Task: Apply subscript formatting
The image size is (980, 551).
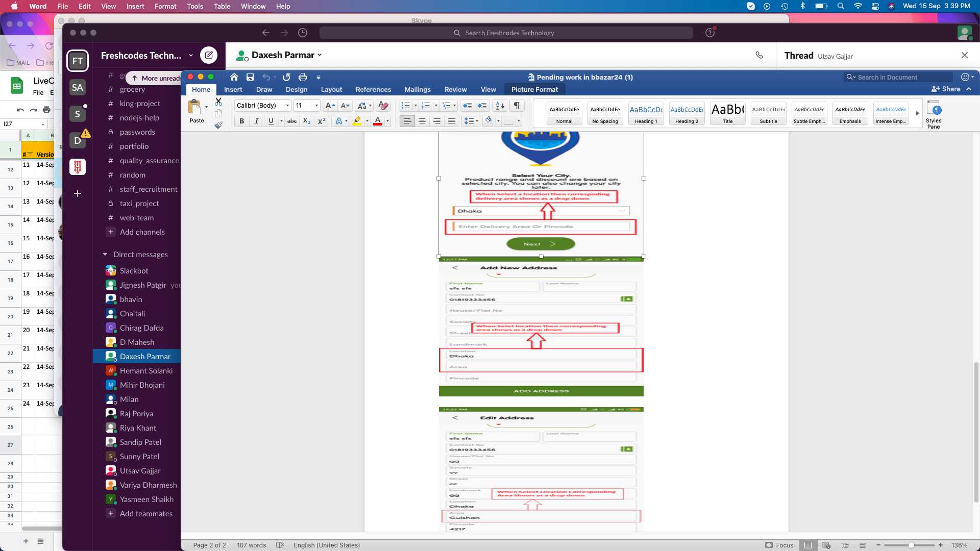Action: point(307,121)
